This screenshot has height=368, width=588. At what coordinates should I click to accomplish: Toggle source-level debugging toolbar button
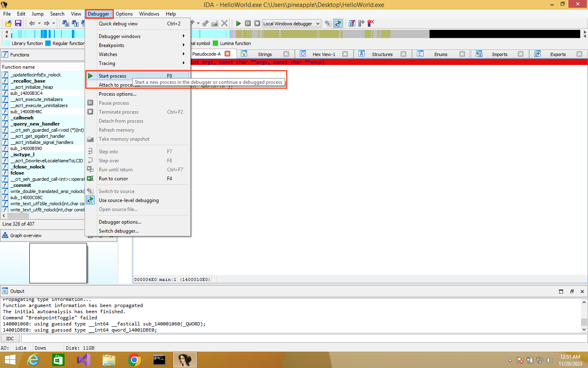point(338,23)
